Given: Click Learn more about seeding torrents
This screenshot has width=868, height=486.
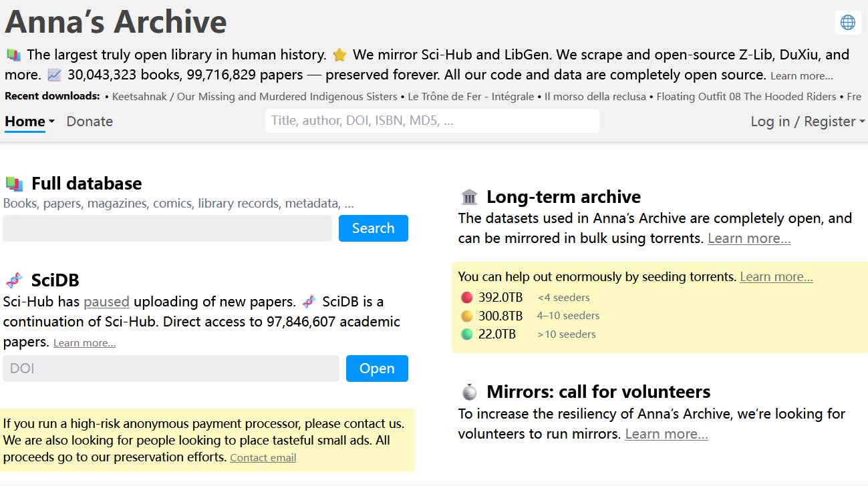Looking at the screenshot, I should point(776,277).
